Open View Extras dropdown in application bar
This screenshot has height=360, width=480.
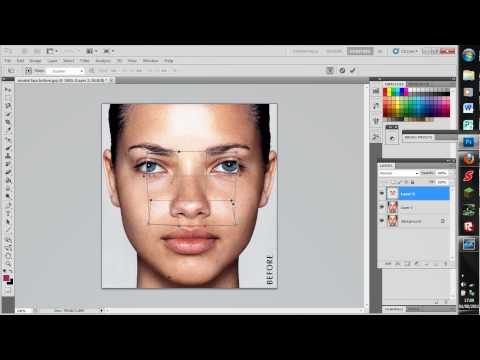click(52, 51)
